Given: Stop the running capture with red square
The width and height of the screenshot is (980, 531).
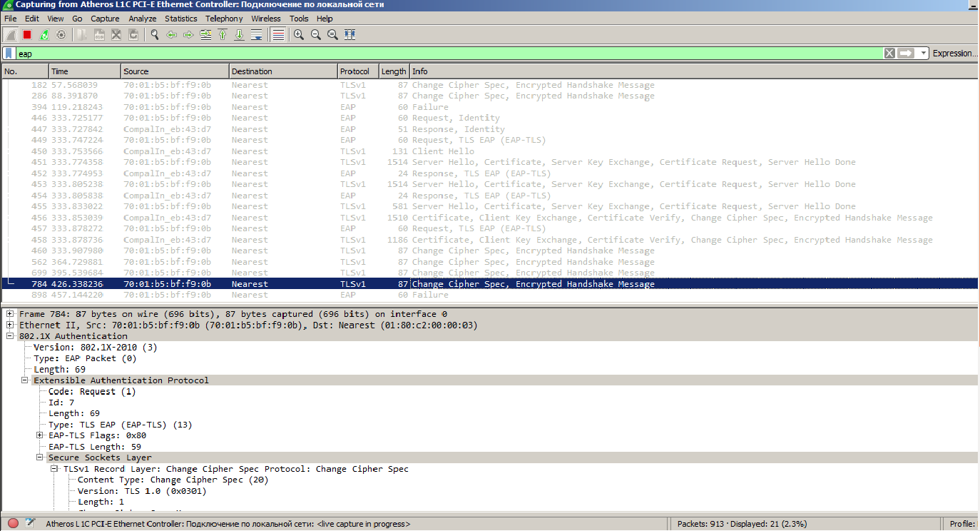Looking at the screenshot, I should 27,34.
